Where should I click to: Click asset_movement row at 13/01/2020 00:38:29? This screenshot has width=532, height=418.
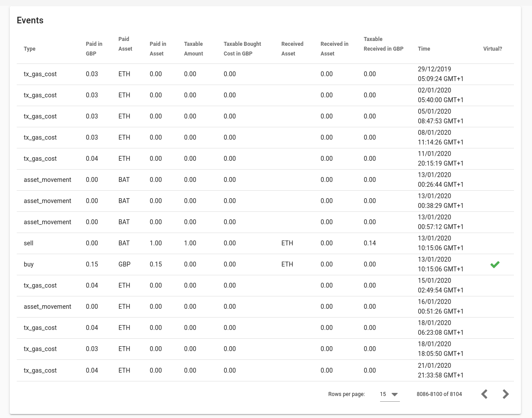tap(265, 201)
